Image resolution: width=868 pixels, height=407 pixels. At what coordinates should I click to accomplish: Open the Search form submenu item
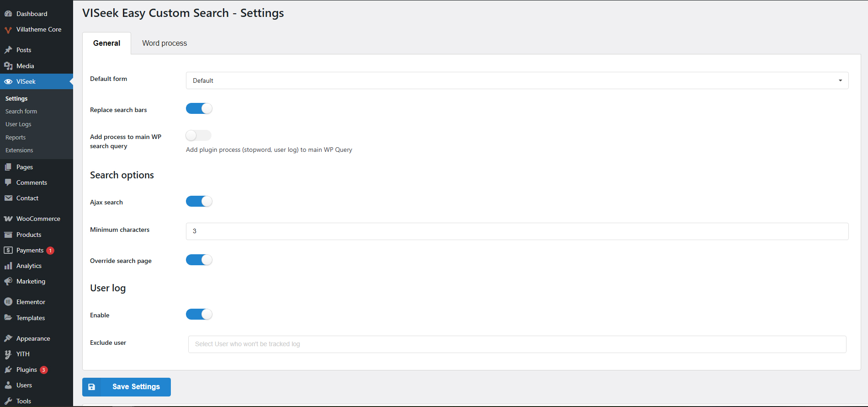point(21,112)
